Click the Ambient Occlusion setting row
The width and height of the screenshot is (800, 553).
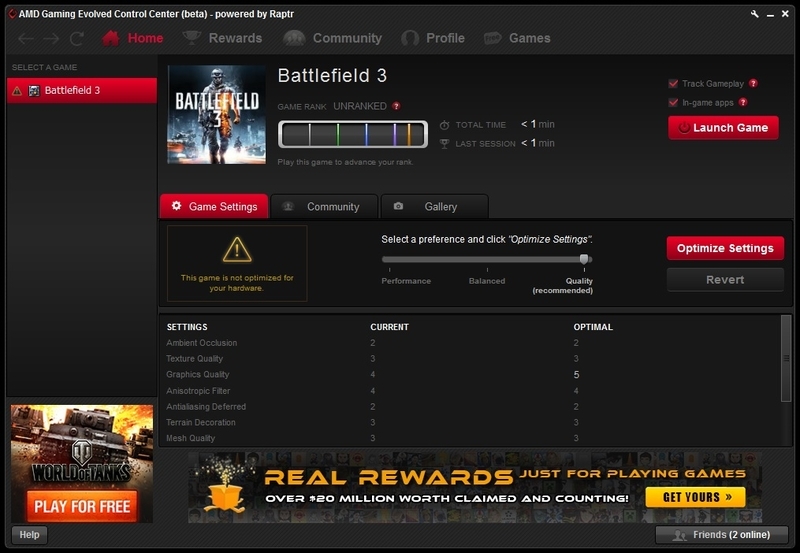pyautogui.click(x=469, y=343)
